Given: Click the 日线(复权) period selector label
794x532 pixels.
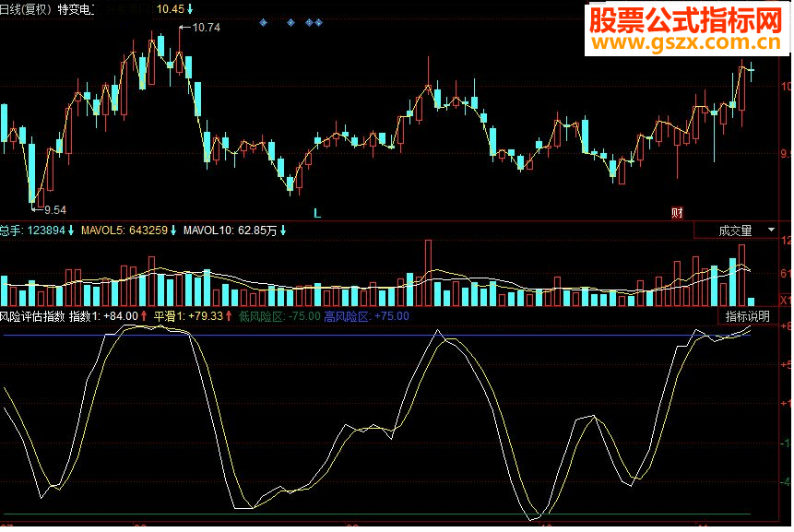Looking at the screenshot, I should (x=27, y=9).
